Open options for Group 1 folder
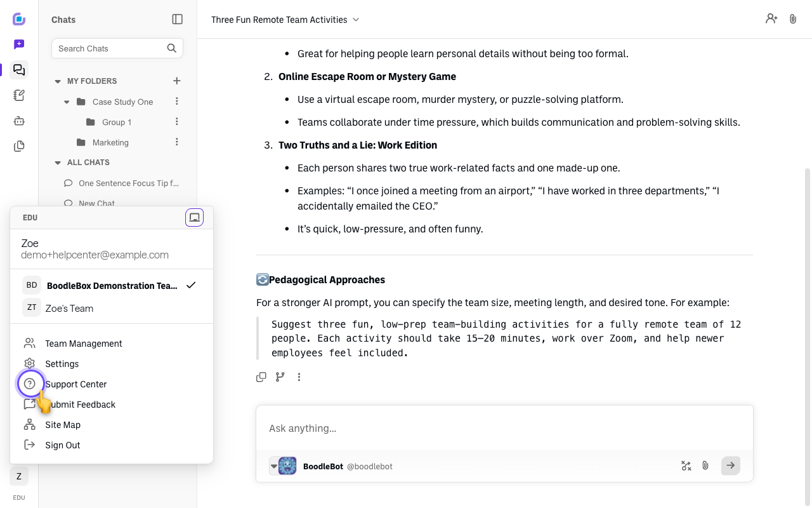The width and height of the screenshot is (812, 508). point(177,122)
